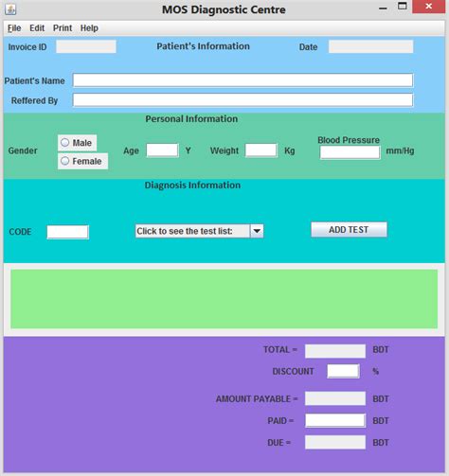Click the Blood Pressure input box
This screenshot has width=449, height=476.
pyautogui.click(x=350, y=152)
